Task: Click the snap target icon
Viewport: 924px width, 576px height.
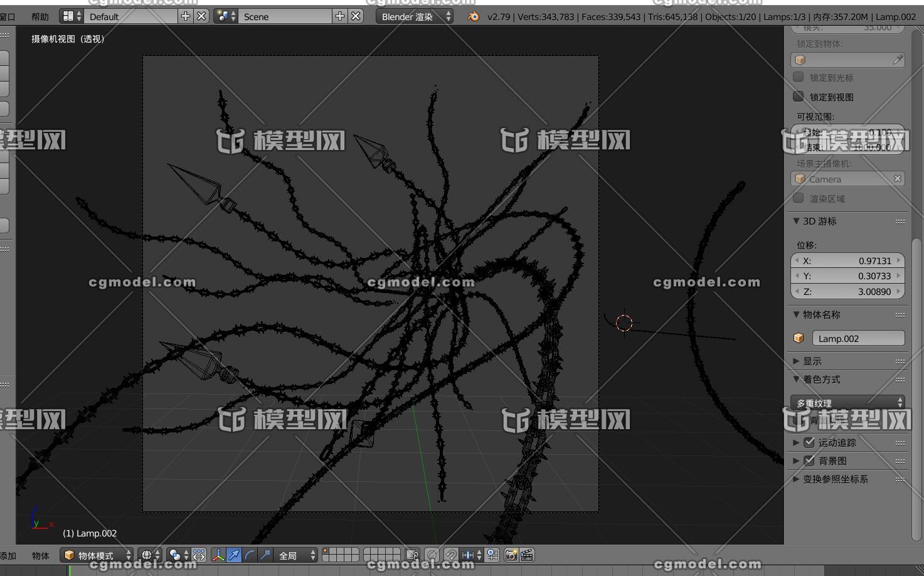Action: click(x=492, y=555)
